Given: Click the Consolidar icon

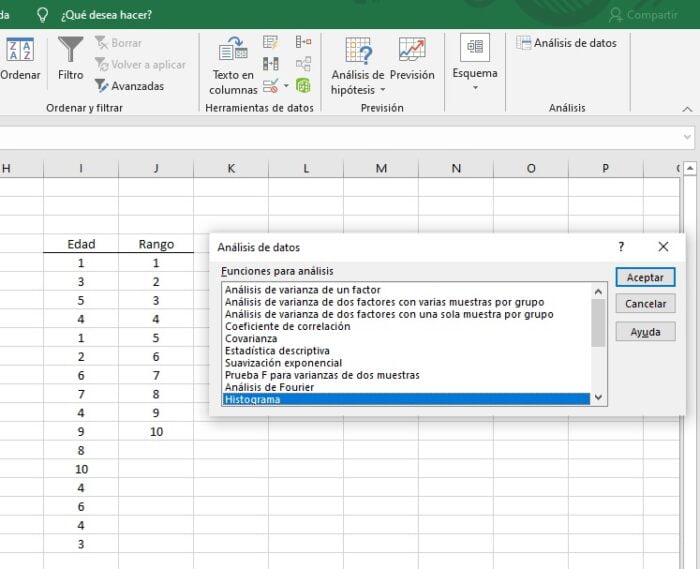Looking at the screenshot, I should [x=304, y=42].
